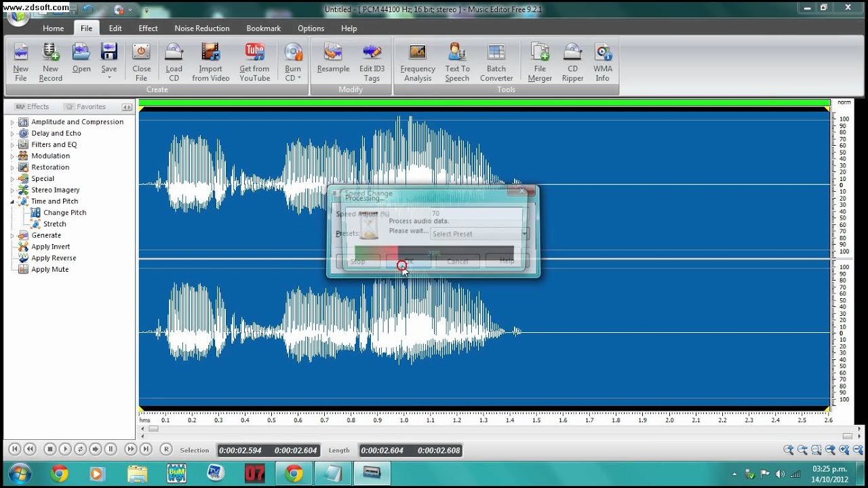Create a New File from the ribbon
The width and height of the screenshot is (868, 488).
tap(21, 62)
